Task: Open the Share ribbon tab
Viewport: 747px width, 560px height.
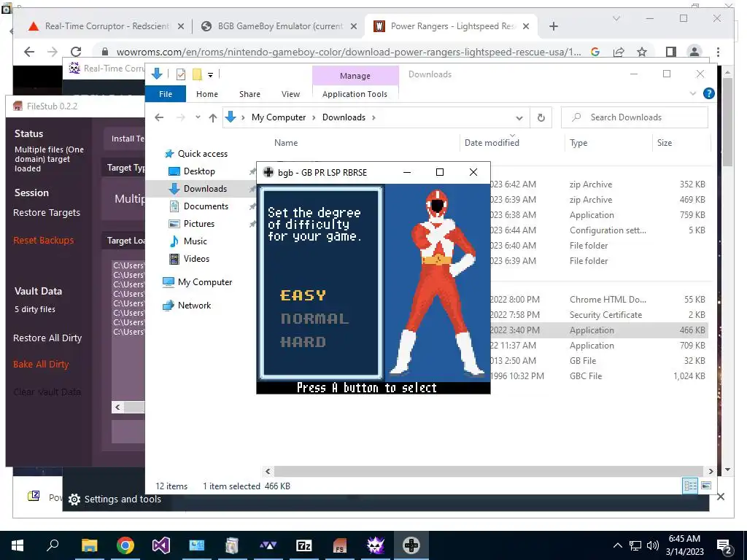Action: (x=249, y=94)
